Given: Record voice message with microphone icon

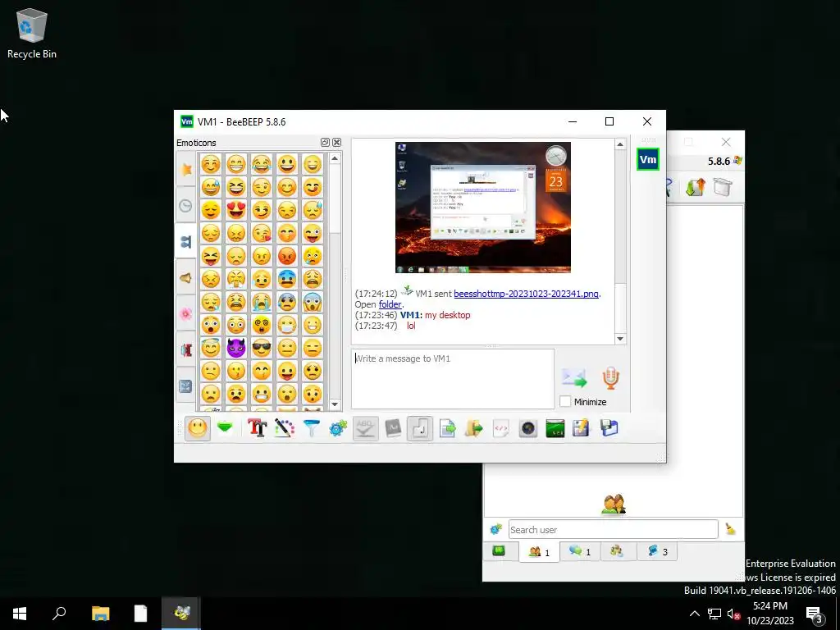Looking at the screenshot, I should coord(610,377).
